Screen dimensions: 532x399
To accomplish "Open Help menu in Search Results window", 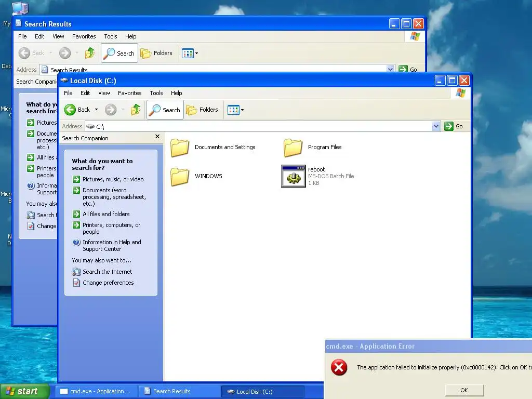I will (x=130, y=36).
